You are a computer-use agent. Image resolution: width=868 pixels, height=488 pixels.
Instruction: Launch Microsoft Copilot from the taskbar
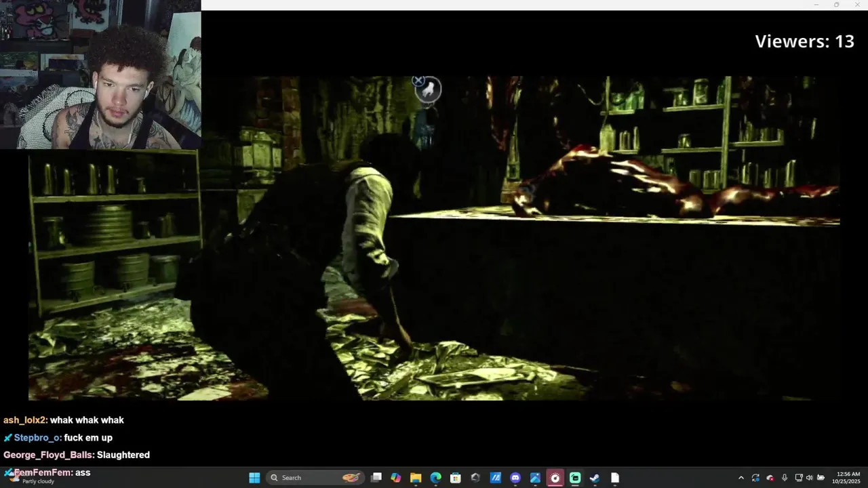click(x=396, y=478)
